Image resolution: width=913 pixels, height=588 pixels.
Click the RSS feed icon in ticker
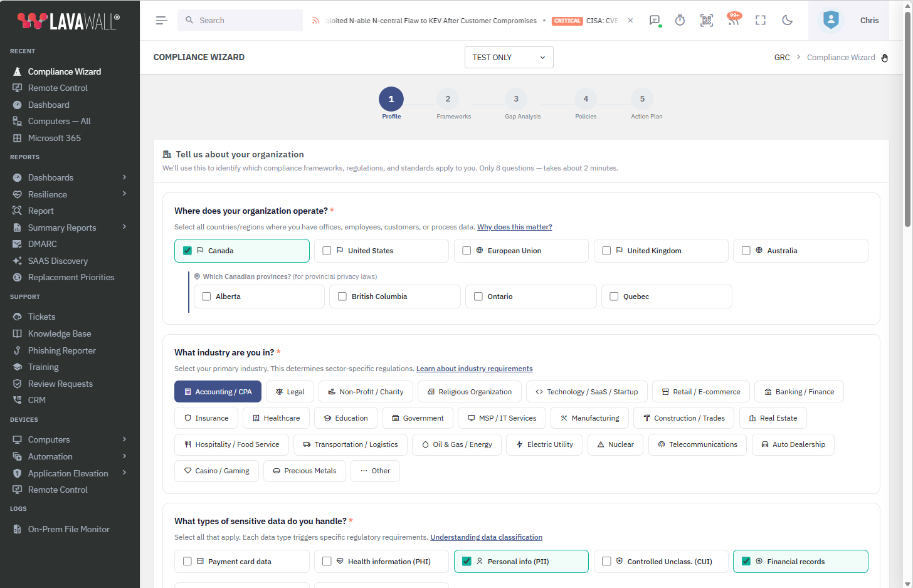[316, 21]
